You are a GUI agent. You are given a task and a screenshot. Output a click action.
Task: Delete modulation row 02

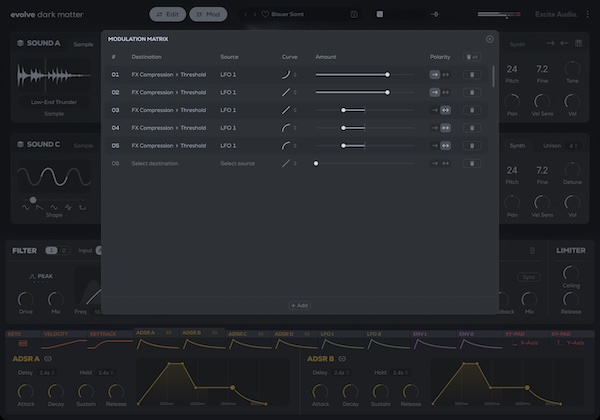click(472, 92)
